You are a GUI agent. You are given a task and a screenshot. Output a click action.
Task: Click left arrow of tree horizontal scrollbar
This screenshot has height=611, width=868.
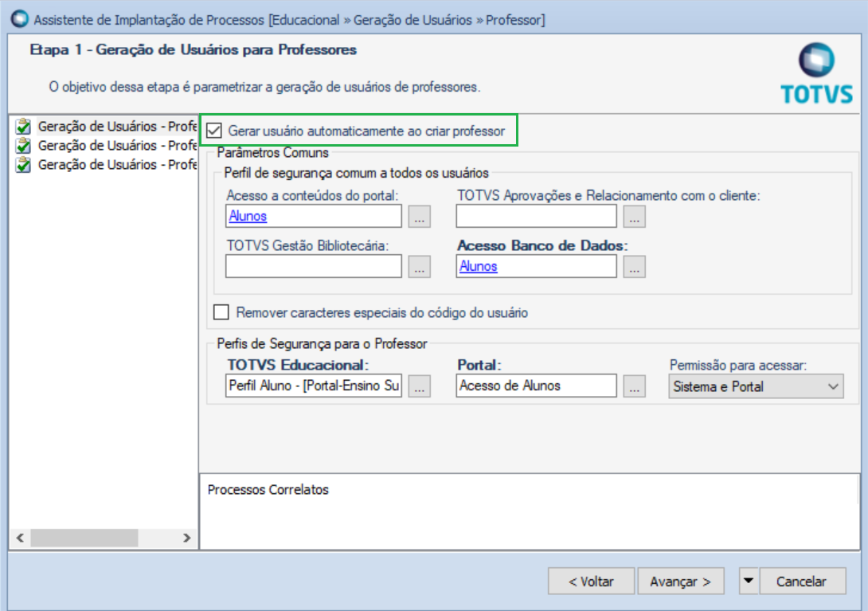[20, 538]
